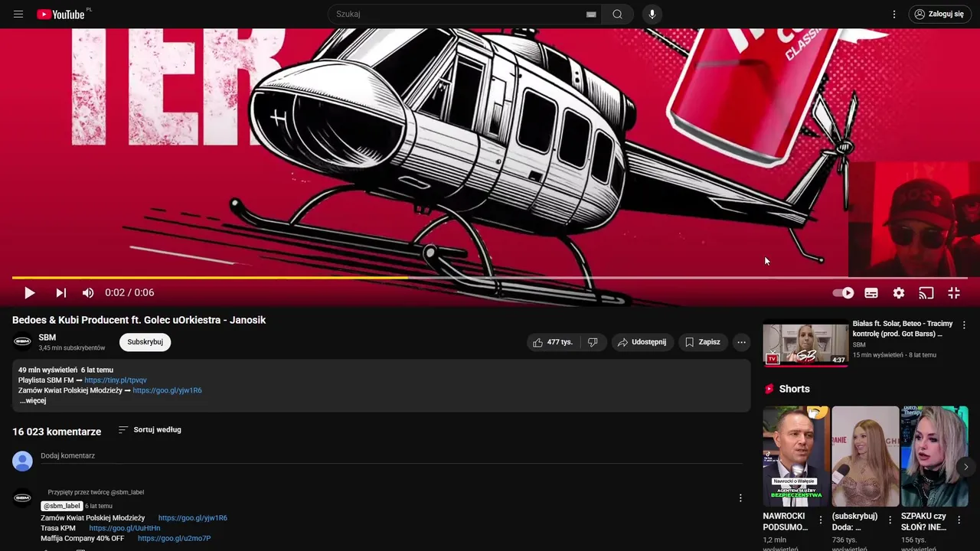Open NAWROCKI PODSUMO... short thumbnail

tap(796, 456)
